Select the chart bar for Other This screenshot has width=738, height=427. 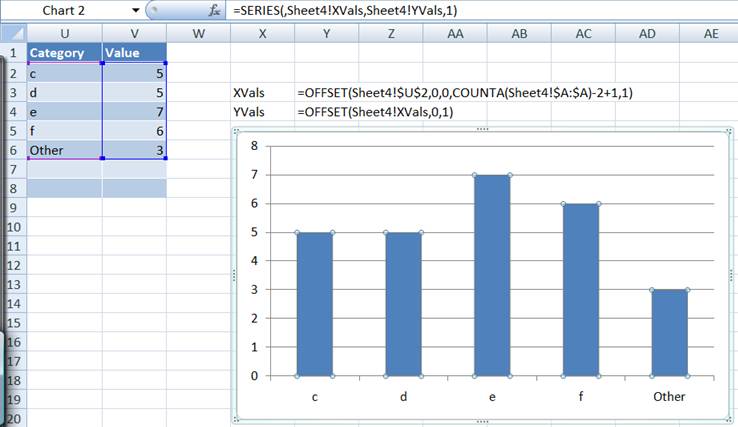[x=669, y=332]
